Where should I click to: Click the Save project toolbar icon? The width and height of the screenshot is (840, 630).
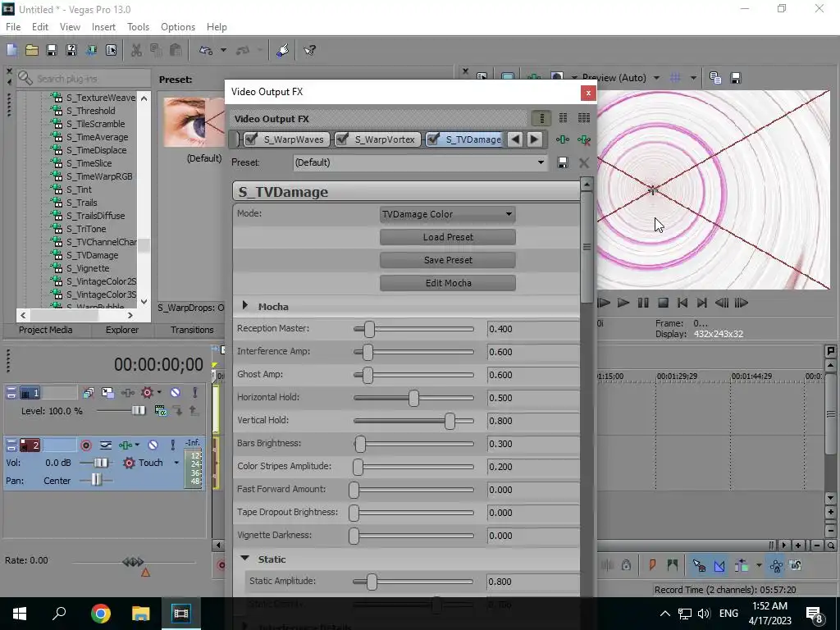pyautogui.click(x=52, y=50)
